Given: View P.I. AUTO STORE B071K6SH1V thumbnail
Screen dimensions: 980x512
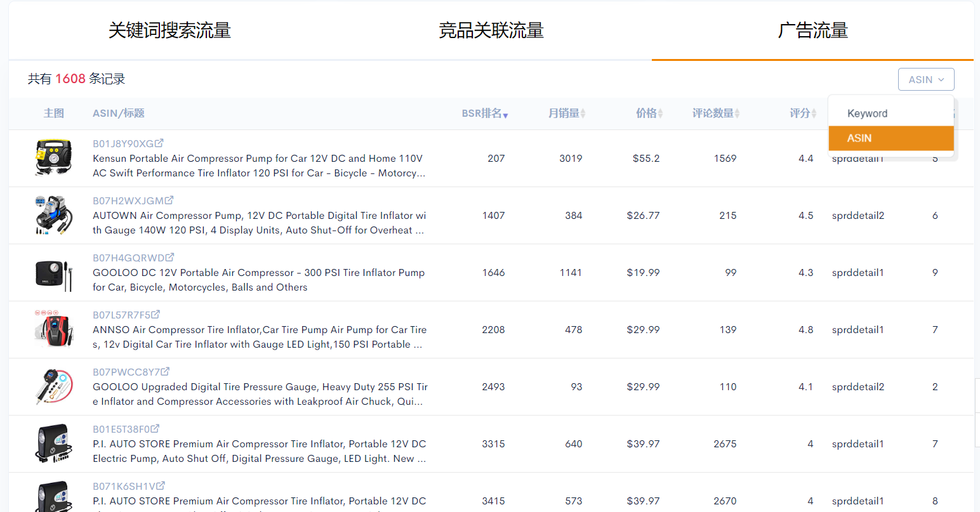Looking at the screenshot, I should pyautogui.click(x=53, y=496).
